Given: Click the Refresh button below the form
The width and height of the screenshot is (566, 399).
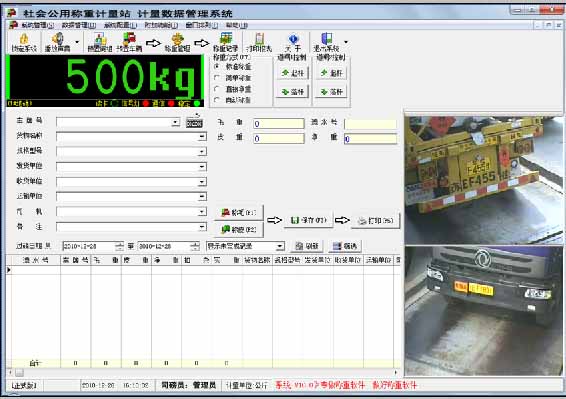Looking at the screenshot, I should (x=307, y=246).
